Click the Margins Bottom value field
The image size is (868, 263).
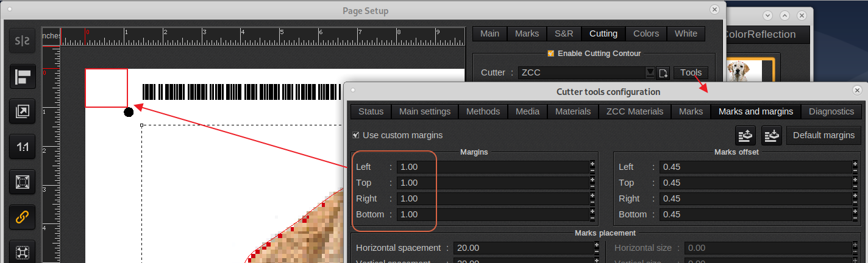coord(493,214)
